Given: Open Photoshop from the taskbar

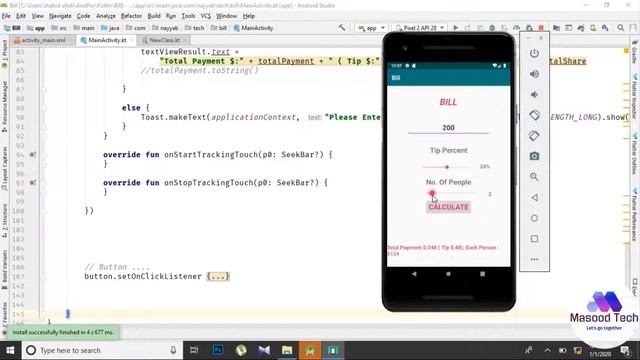Looking at the screenshot, I should click(218, 350).
